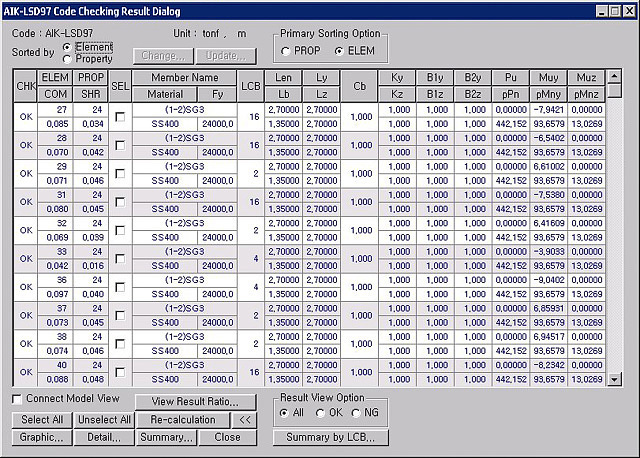
Task: Click the scroll up arrow of results table
Action: tap(614, 76)
